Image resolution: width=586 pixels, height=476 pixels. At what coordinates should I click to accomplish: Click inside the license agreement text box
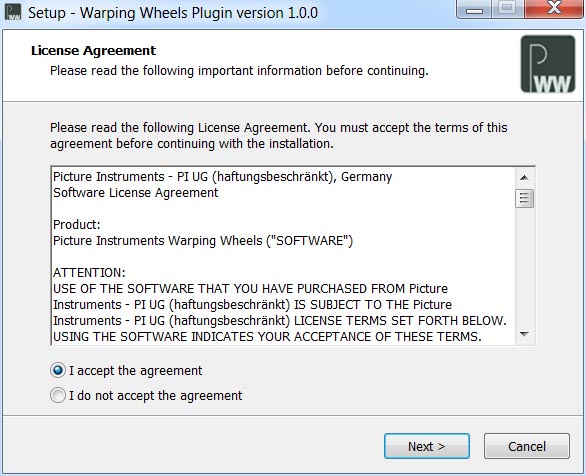click(283, 256)
